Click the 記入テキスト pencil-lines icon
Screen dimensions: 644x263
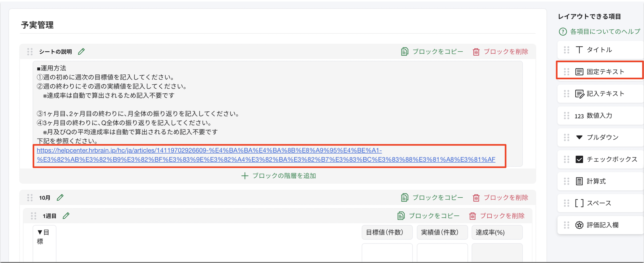(579, 94)
